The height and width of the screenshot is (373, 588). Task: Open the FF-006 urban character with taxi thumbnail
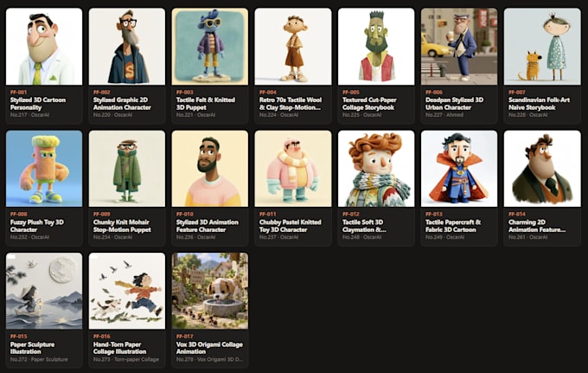(459, 47)
